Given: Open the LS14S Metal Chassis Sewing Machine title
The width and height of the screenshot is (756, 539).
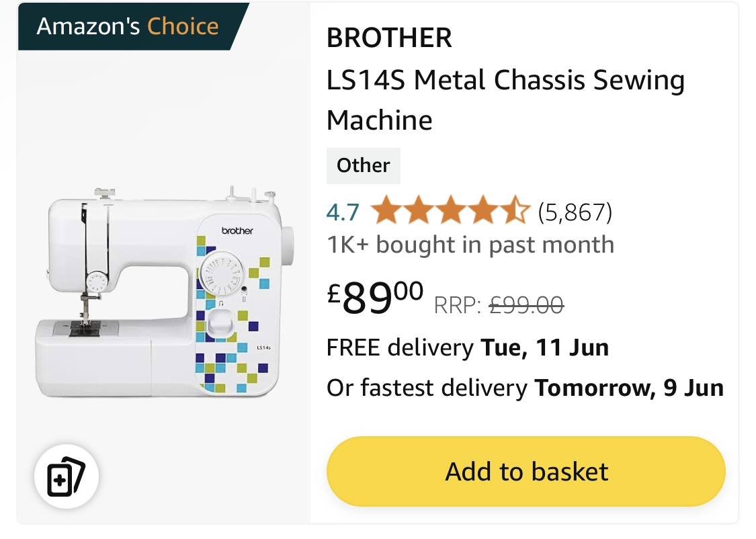Looking at the screenshot, I should tap(505, 99).
